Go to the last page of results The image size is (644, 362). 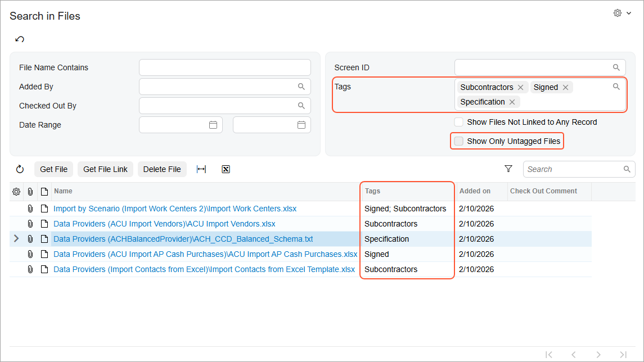(x=623, y=355)
